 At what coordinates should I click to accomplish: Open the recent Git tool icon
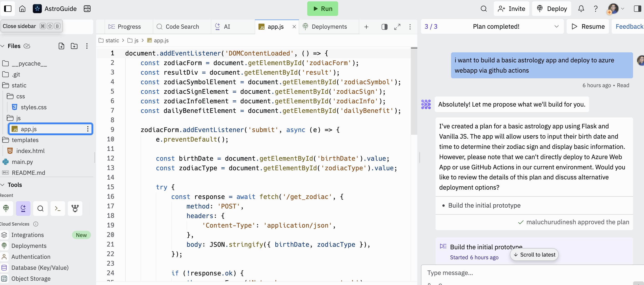point(75,208)
